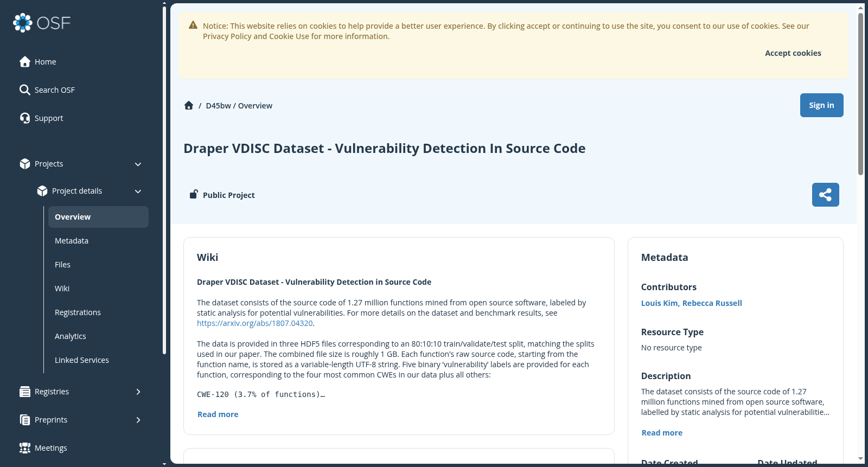Accept cookies in the notice banner
Image resolution: width=868 pixels, height=467 pixels.
tap(793, 53)
